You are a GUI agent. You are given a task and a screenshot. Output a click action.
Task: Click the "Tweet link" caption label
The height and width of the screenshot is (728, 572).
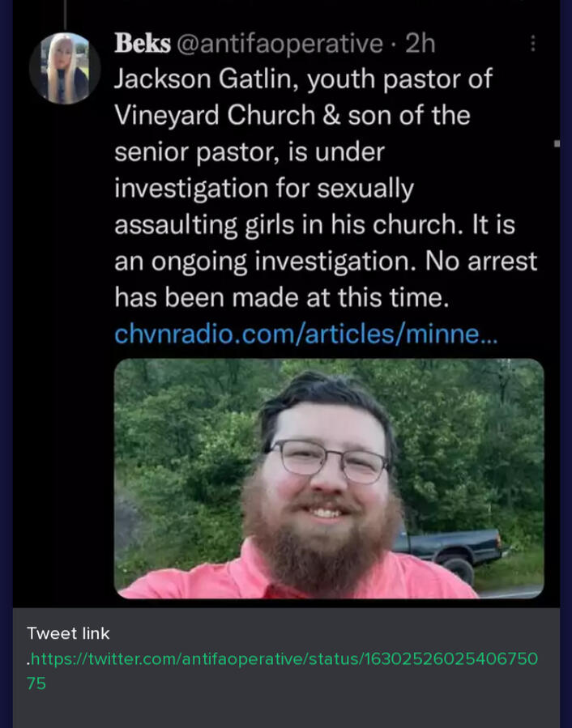click(x=68, y=633)
